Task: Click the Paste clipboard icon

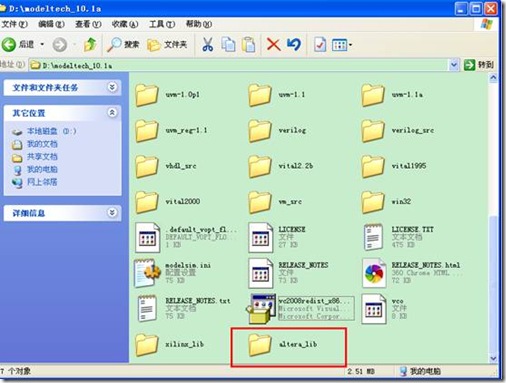Action: tap(249, 44)
